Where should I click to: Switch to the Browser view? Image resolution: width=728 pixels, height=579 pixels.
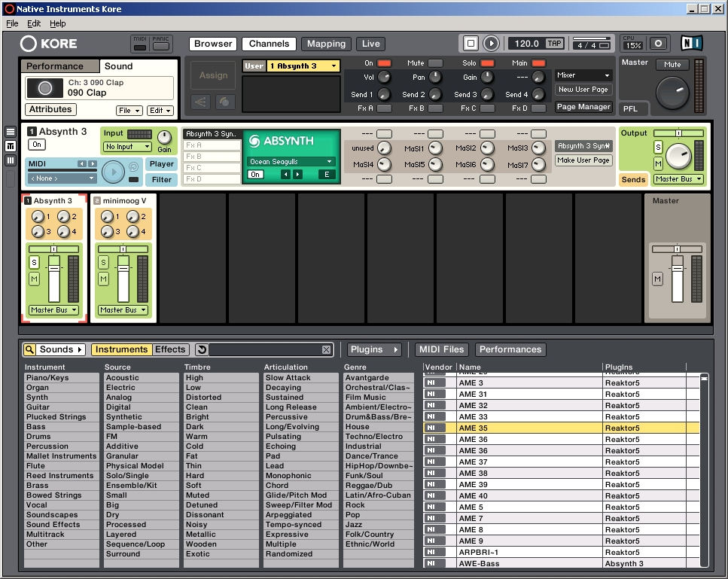coord(213,44)
